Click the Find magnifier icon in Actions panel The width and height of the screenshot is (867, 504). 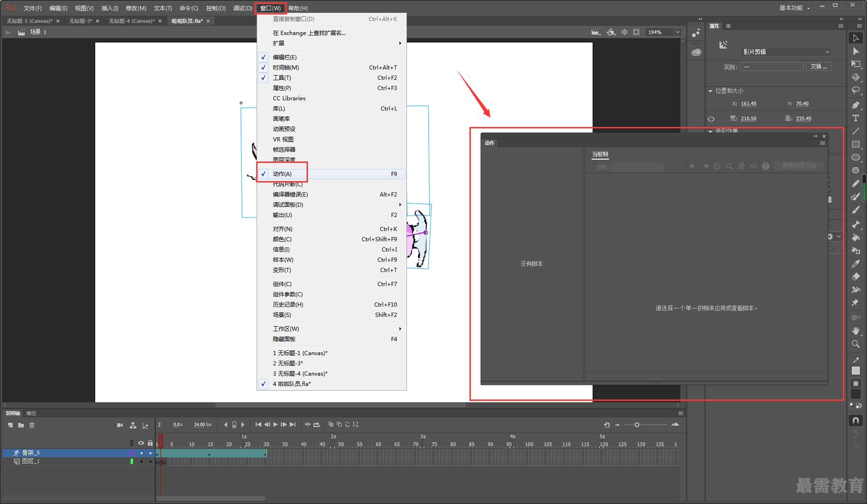[729, 166]
